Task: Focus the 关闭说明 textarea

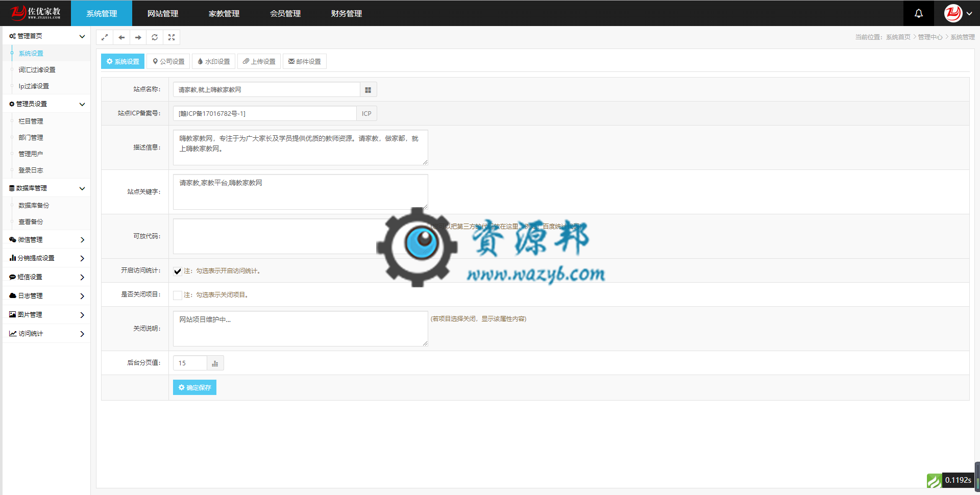Action: coord(300,329)
